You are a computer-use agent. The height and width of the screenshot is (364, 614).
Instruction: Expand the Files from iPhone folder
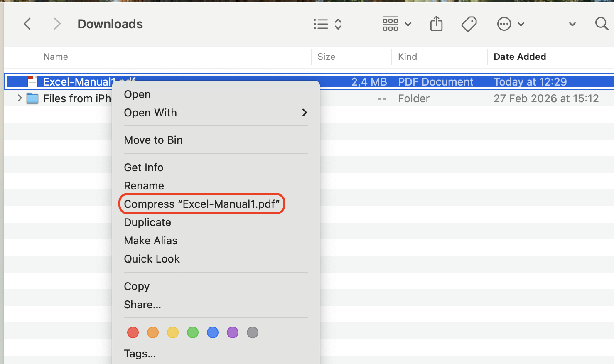click(19, 98)
